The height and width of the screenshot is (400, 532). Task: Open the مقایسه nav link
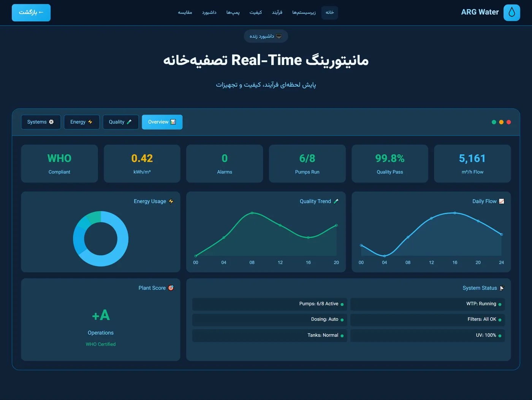click(x=185, y=13)
